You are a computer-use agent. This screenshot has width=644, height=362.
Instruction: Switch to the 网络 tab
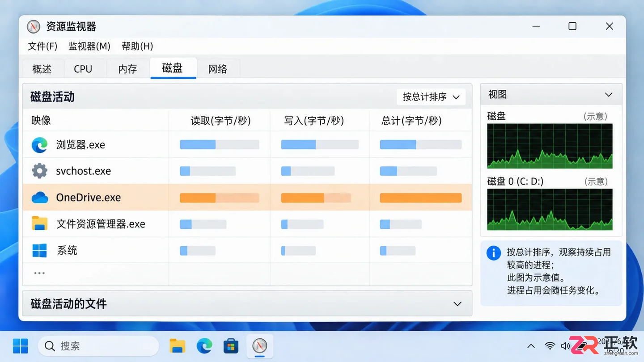pos(218,69)
